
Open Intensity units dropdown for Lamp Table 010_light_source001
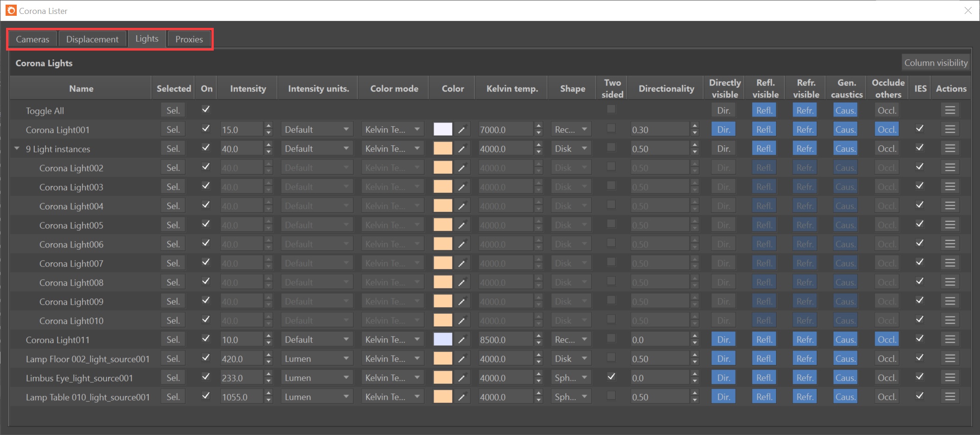[316, 397]
